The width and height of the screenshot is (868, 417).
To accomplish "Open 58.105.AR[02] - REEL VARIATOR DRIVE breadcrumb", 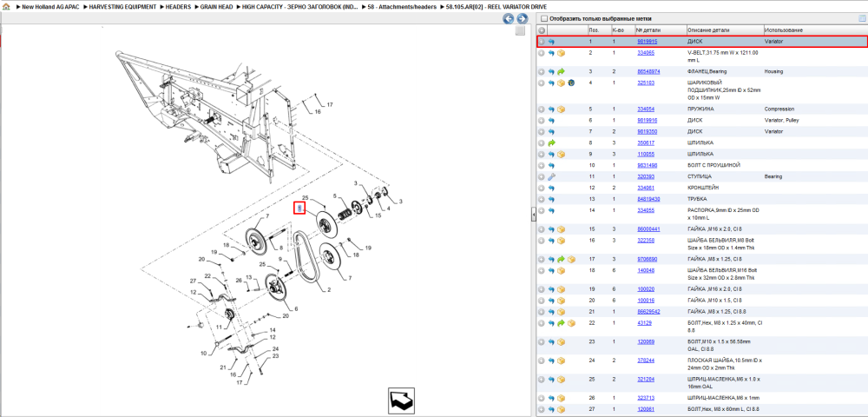I will point(496,7).
